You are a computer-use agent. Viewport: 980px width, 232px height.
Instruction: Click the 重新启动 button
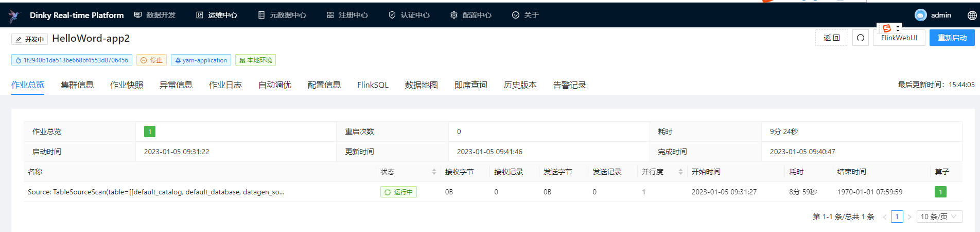pos(952,38)
